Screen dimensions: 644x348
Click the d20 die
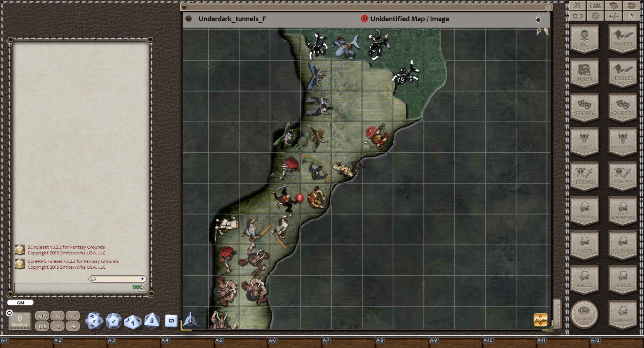click(x=94, y=321)
